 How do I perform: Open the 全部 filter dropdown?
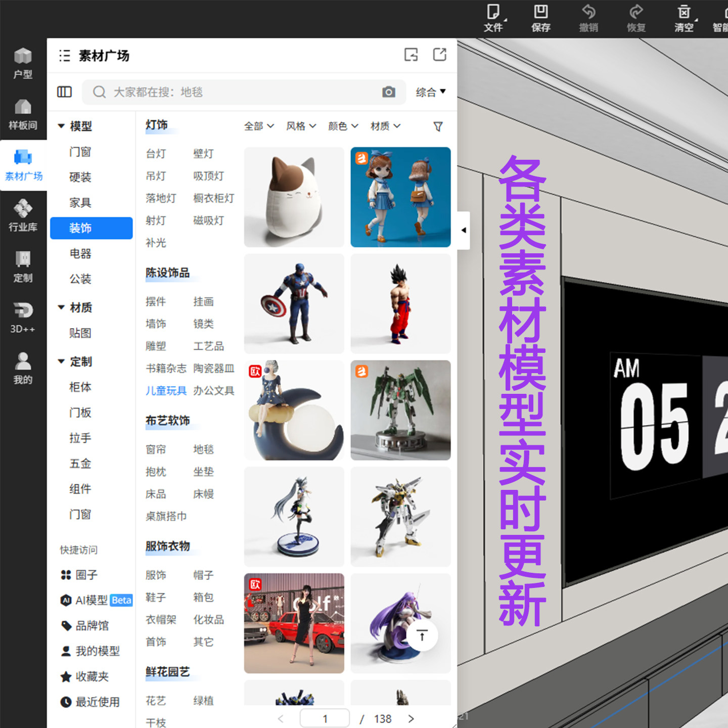pyautogui.click(x=259, y=126)
